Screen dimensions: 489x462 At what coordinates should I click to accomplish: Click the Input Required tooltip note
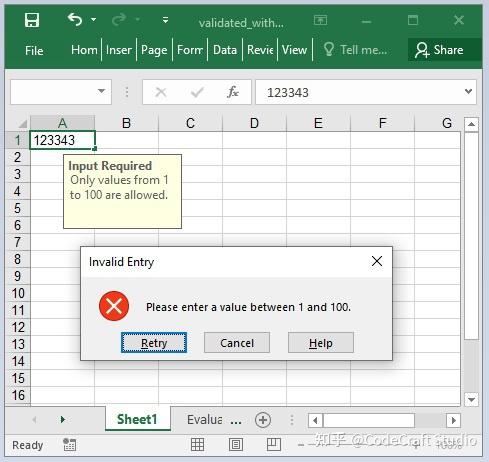(122, 191)
